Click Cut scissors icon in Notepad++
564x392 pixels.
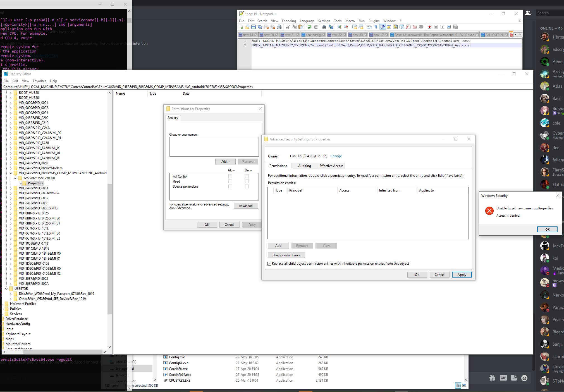[288, 27]
